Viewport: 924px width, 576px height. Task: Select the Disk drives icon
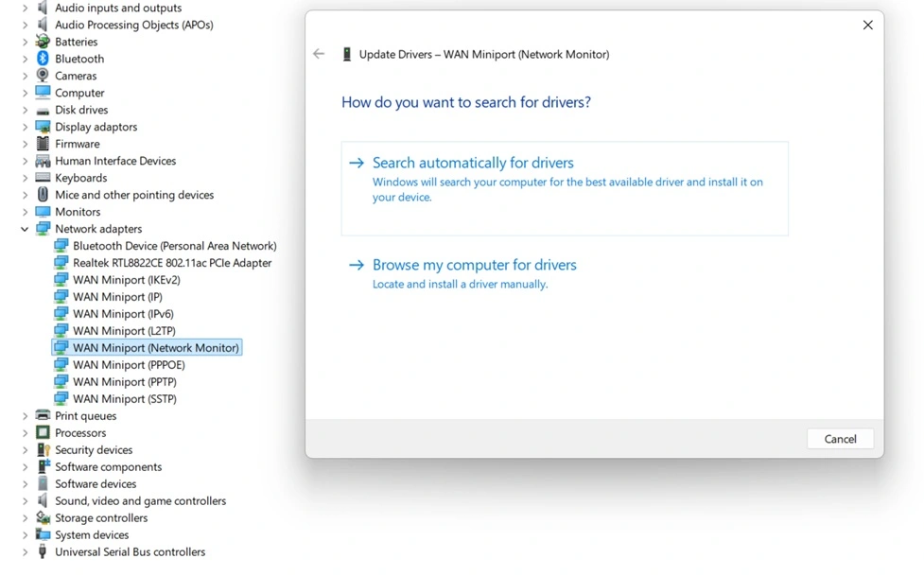tap(43, 111)
